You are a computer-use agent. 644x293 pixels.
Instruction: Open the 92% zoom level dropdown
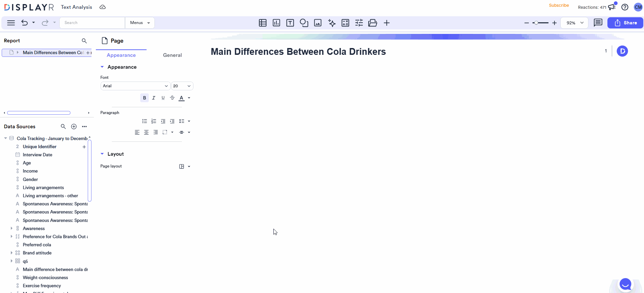pyautogui.click(x=574, y=23)
